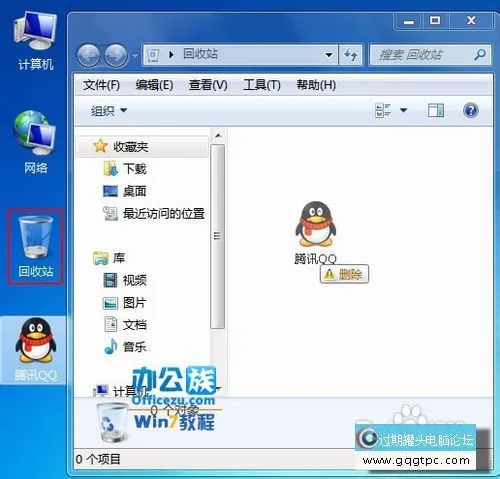Open the 文件(F) menu
This screenshot has width=500, height=479.
pos(101,85)
